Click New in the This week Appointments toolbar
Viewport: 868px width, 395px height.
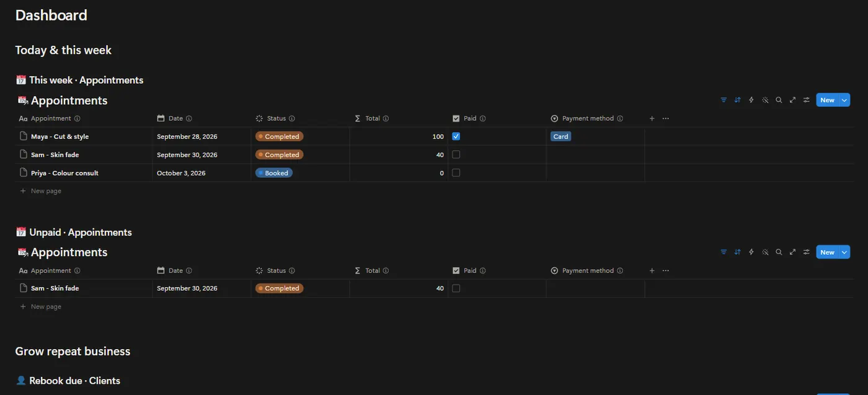[x=828, y=100]
